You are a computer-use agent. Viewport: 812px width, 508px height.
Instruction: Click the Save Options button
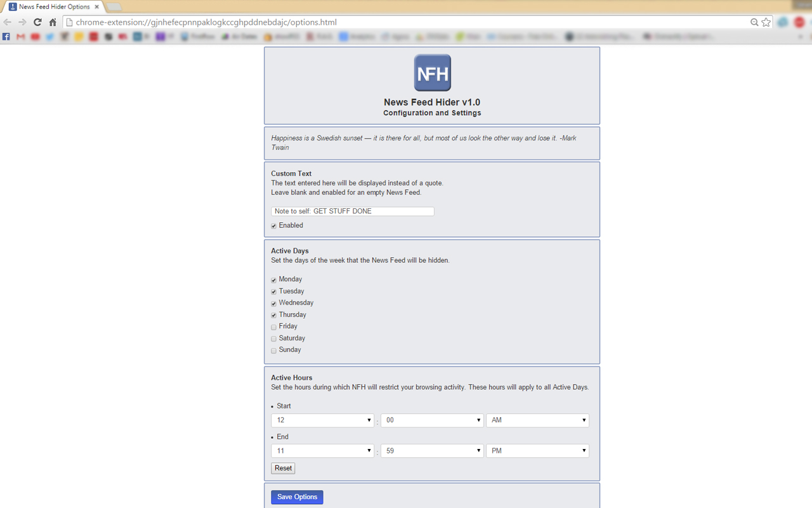click(297, 497)
